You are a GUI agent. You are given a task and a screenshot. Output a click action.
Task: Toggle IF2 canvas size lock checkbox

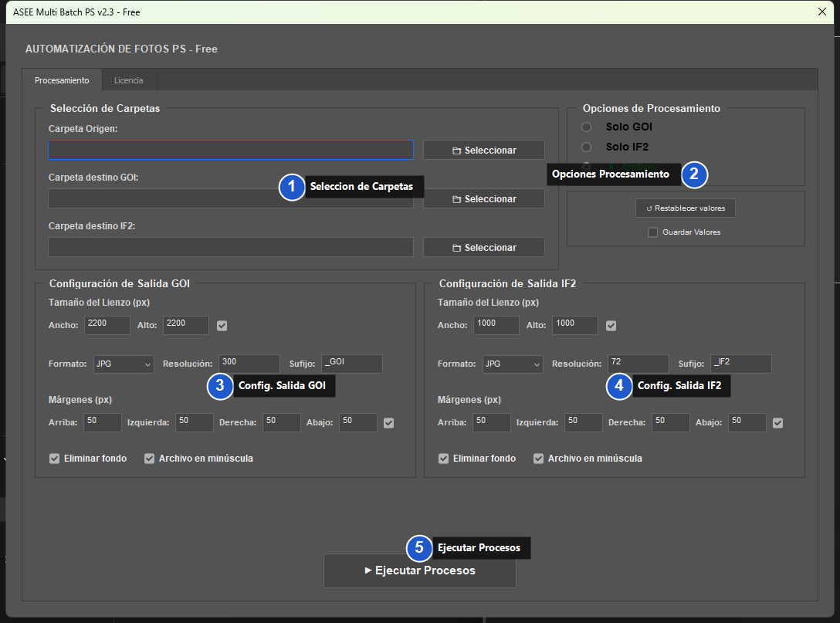[611, 326]
